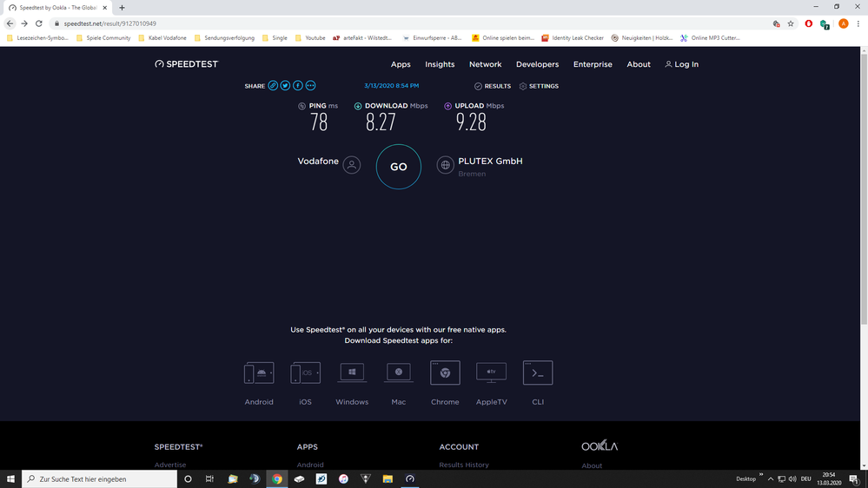Image resolution: width=868 pixels, height=488 pixels.
Task: Bookmark this page with star icon
Action: pyautogui.click(x=791, y=23)
